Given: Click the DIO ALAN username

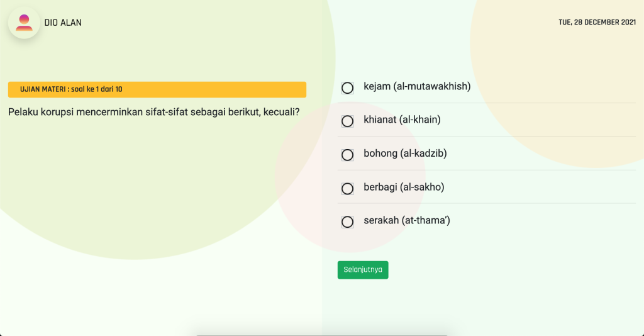Looking at the screenshot, I should 63,23.
